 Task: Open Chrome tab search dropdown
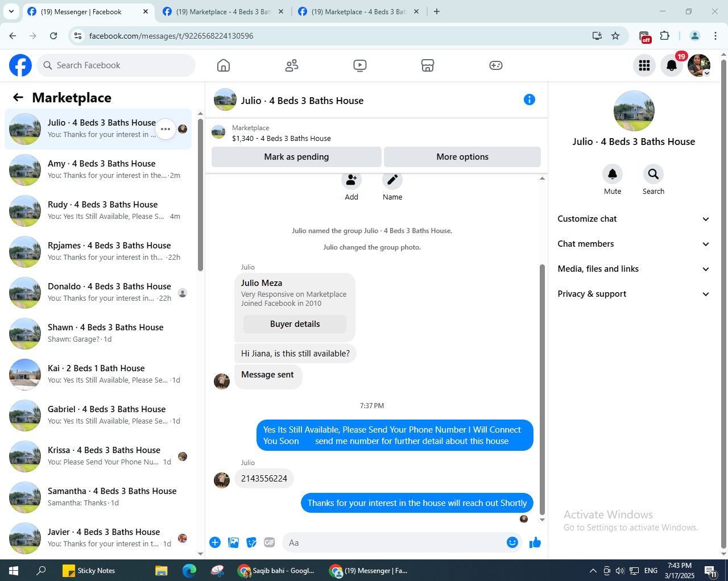[11, 11]
